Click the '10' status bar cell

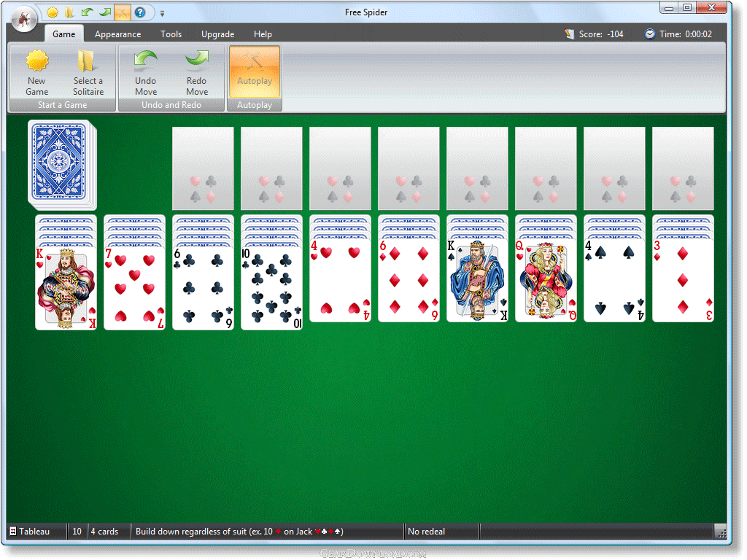click(77, 531)
